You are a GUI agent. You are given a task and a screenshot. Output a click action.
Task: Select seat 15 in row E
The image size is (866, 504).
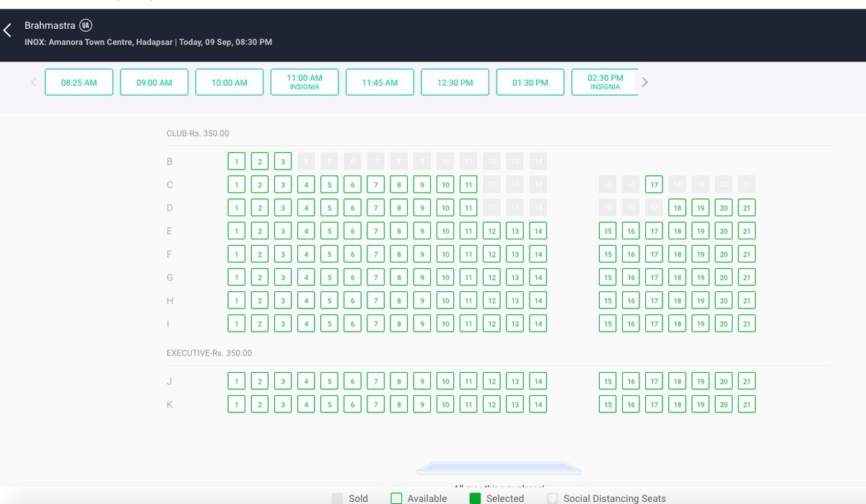608,231
